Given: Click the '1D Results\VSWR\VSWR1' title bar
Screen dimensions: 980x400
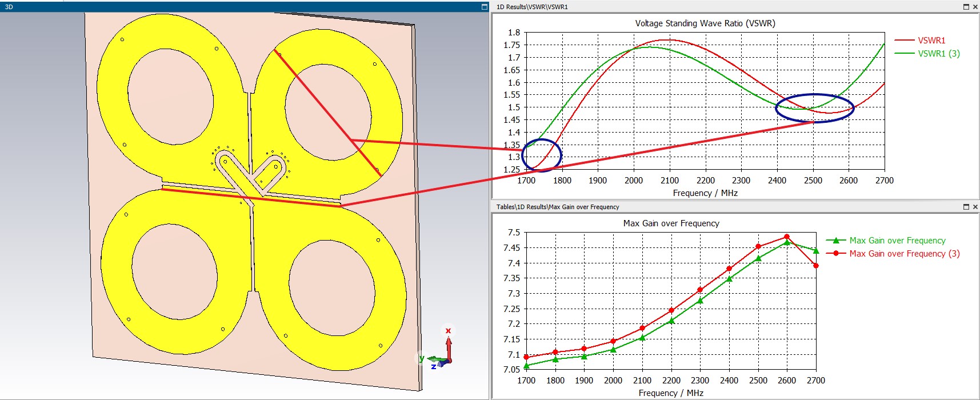Looking at the screenshot, I should coord(735,7).
